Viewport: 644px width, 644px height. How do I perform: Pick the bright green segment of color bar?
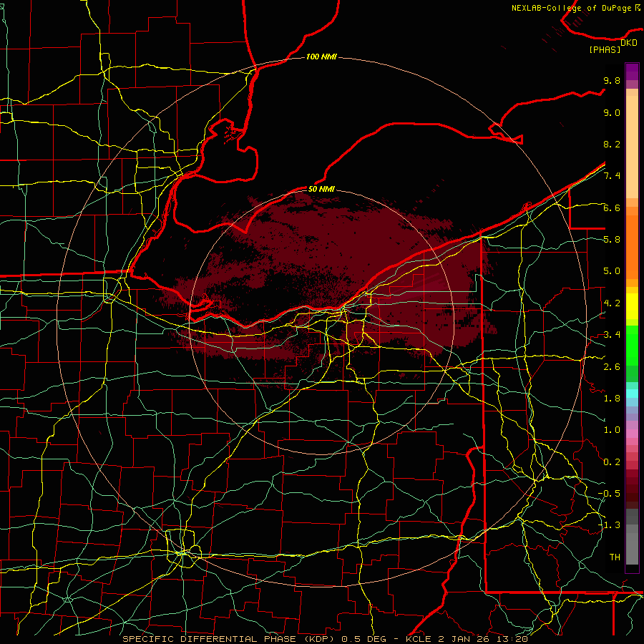632,345
